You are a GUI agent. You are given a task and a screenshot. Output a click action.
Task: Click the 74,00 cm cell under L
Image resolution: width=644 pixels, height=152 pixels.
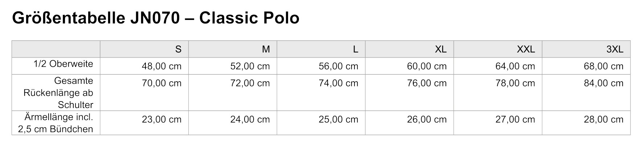tap(338, 83)
